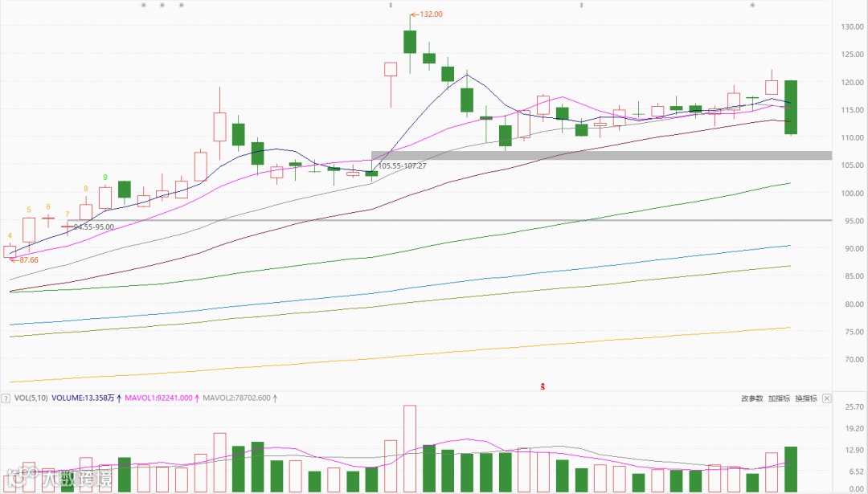Image resolution: width=868 pixels, height=494 pixels.
Task: Click the MAVOL2:78702.600 gray readout
Action: pos(237,398)
